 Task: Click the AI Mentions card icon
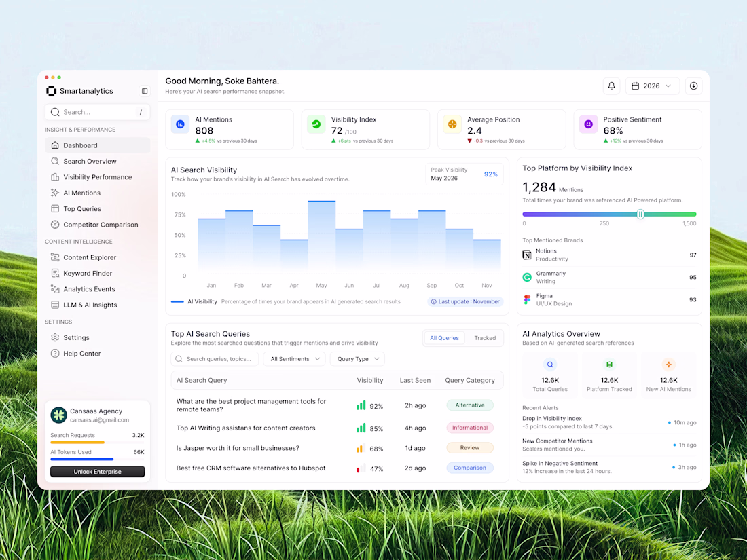180,124
